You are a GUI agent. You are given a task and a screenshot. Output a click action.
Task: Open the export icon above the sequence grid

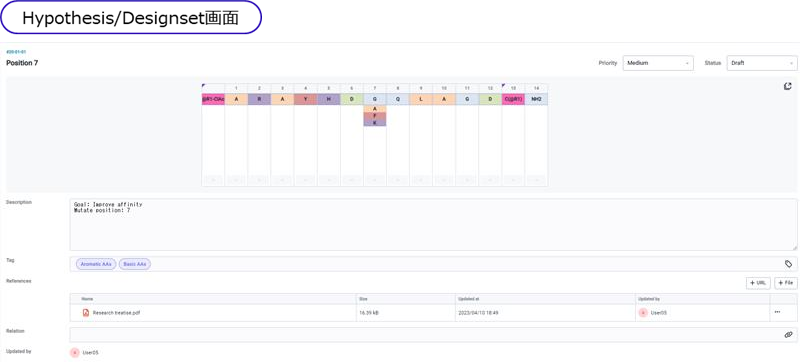pyautogui.click(x=787, y=86)
